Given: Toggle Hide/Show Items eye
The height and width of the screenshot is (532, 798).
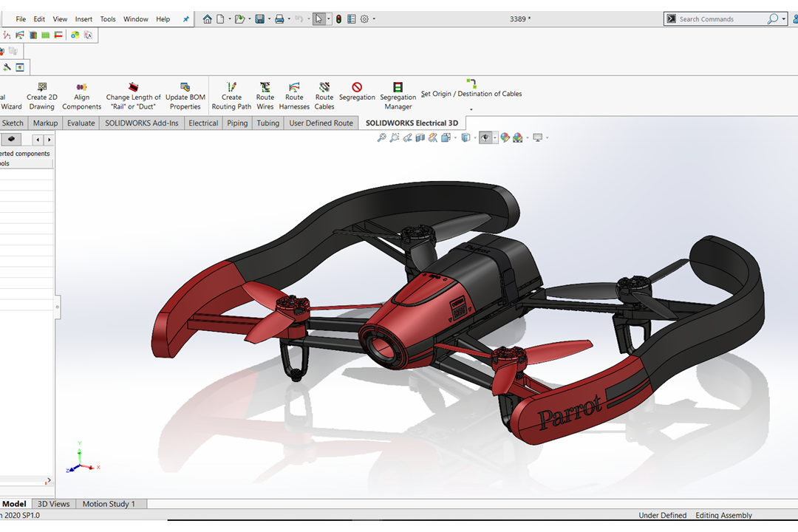Looking at the screenshot, I should [x=485, y=137].
